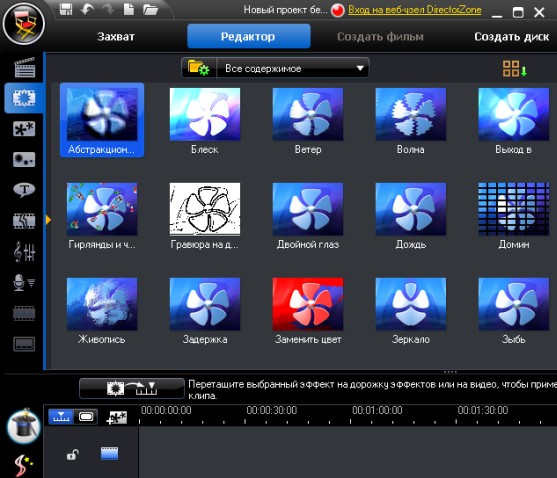Open the library view options grid menu
Image resolution: width=557 pixels, height=478 pixels.
pyautogui.click(x=514, y=68)
